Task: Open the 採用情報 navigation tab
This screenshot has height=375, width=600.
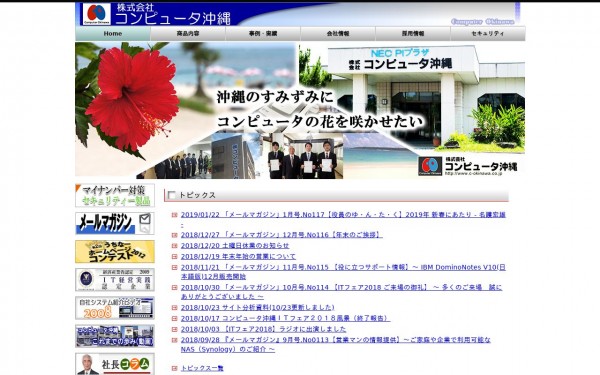Action: pos(412,34)
